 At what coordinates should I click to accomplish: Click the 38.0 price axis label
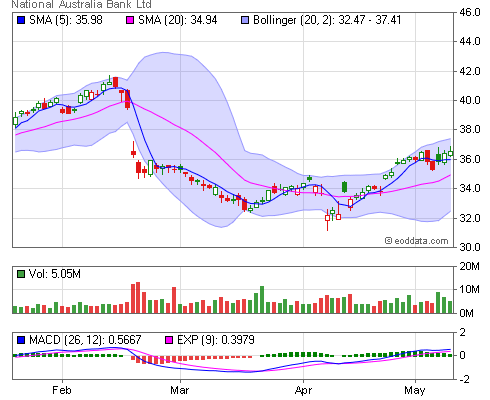(x=470, y=129)
